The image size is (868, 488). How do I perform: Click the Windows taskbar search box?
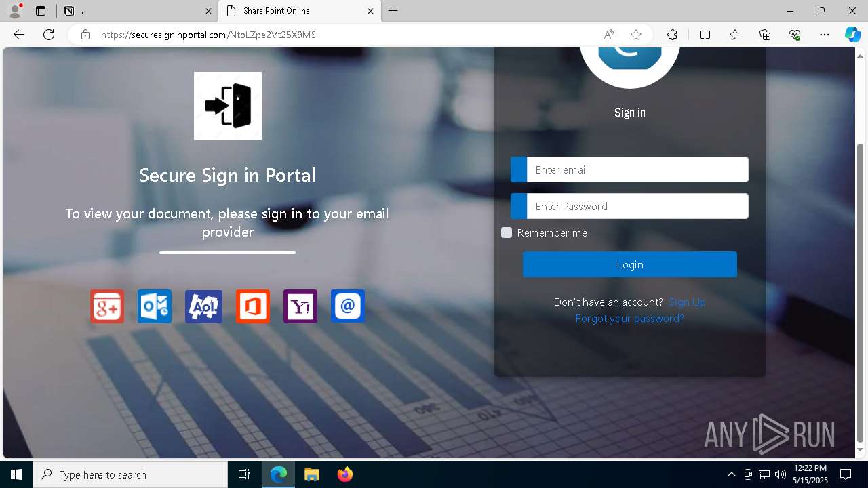click(130, 474)
